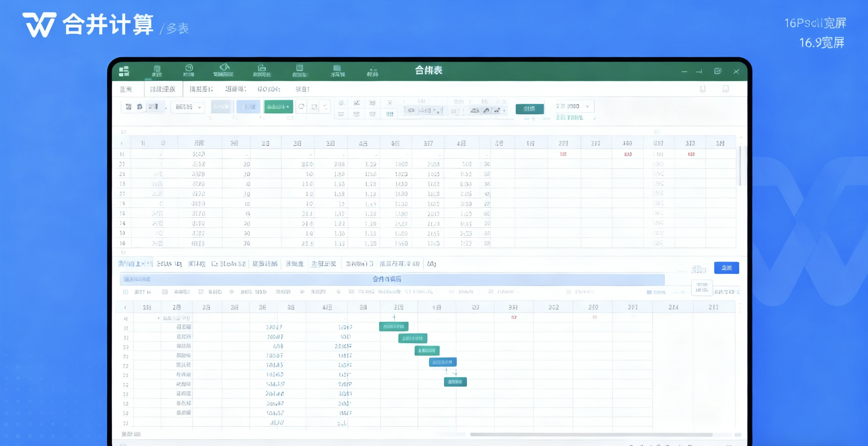Click the first cylinder icon in green title bar
Image resolution: width=868 pixels, height=446 pixels.
coord(157,69)
